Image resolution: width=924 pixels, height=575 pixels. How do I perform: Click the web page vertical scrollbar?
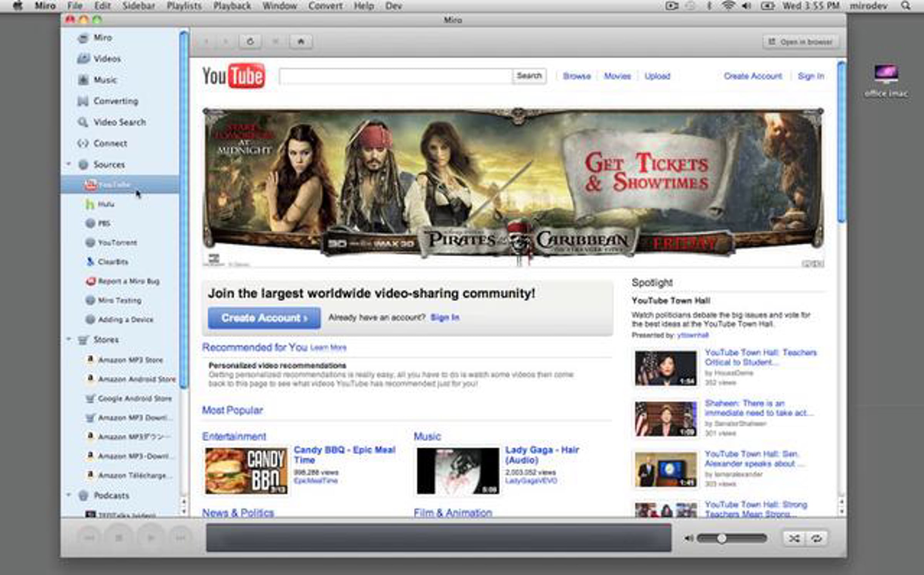pyautogui.click(x=842, y=142)
